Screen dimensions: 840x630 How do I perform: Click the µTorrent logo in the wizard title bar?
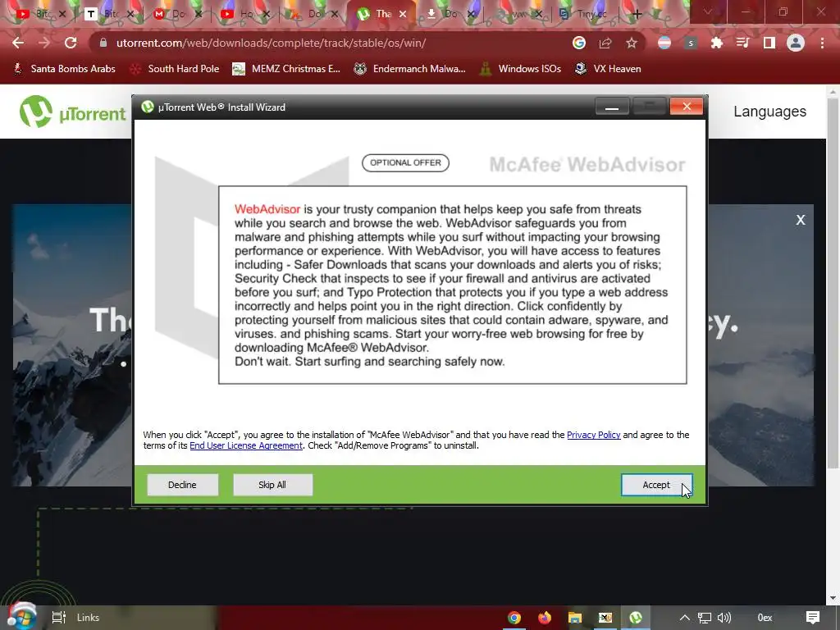[148, 107]
